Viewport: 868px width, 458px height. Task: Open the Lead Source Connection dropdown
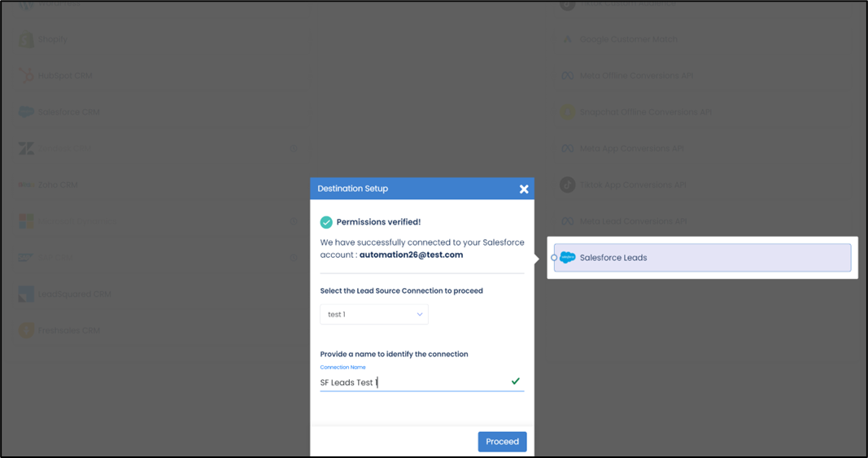coord(374,314)
